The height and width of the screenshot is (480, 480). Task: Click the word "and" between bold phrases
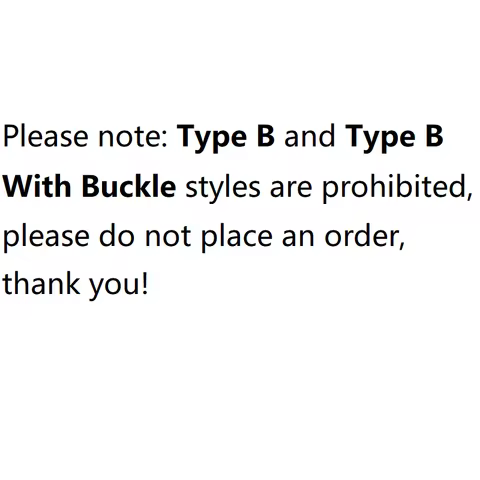[x=310, y=136]
